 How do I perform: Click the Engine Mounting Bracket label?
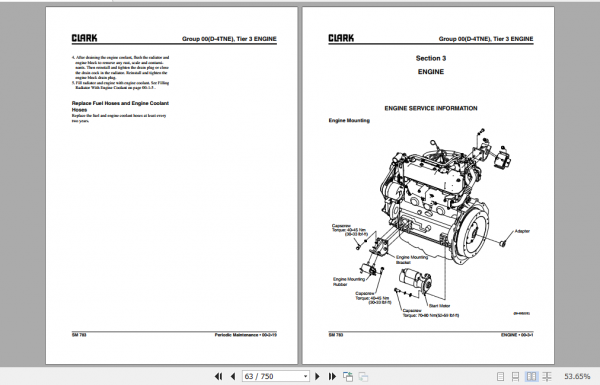(412, 260)
